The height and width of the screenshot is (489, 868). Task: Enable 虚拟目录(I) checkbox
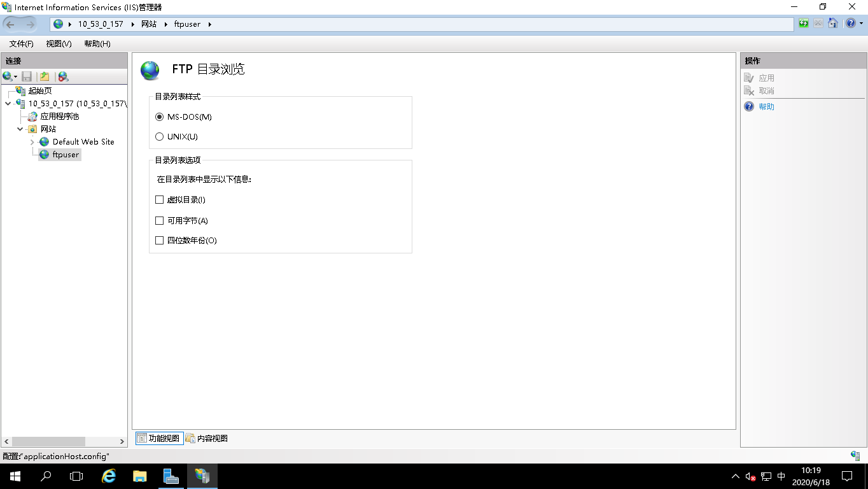[x=160, y=200]
